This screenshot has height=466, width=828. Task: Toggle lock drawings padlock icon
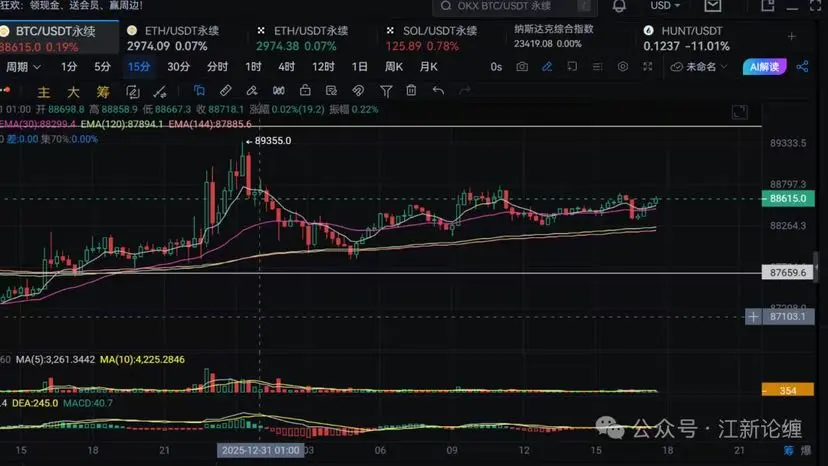305,90
